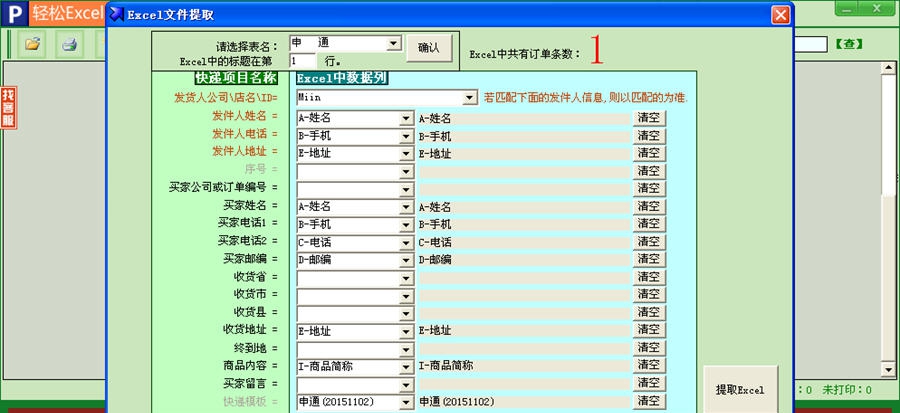Clear the 买家电话2 mapping with 清空
Image resolution: width=900 pixels, height=413 pixels.
(x=649, y=242)
